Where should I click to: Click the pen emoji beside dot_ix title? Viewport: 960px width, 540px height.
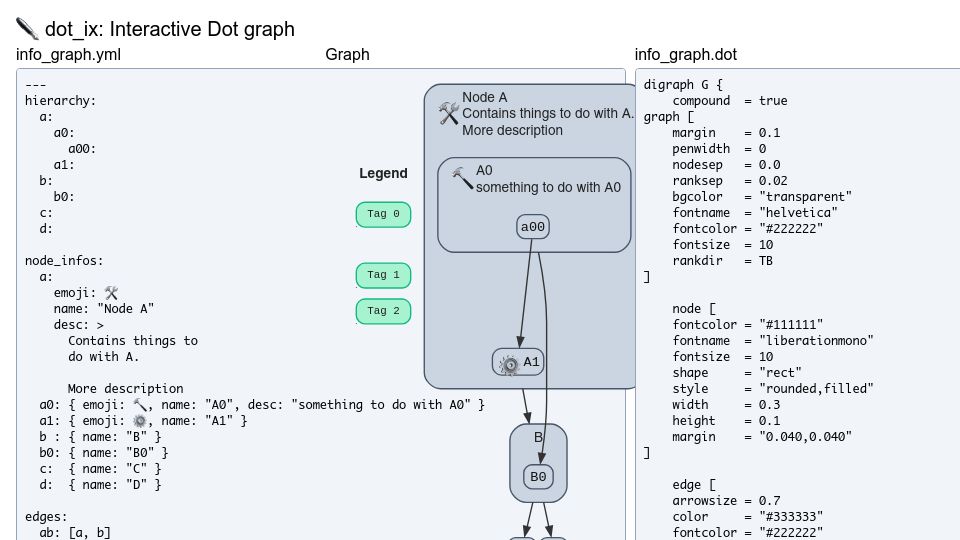27,28
